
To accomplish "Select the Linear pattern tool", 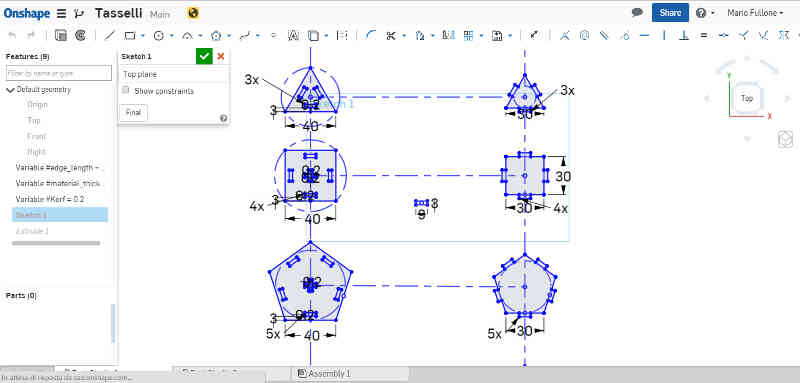I will 469,35.
